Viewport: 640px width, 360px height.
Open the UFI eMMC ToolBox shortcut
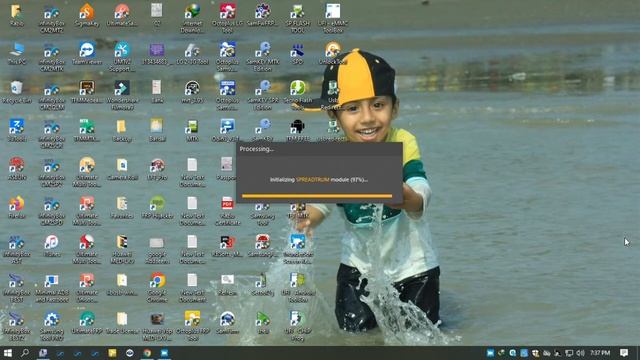click(x=333, y=18)
